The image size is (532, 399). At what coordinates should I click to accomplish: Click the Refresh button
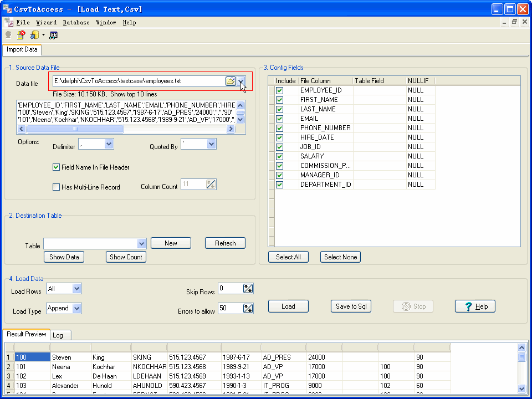[x=226, y=243]
